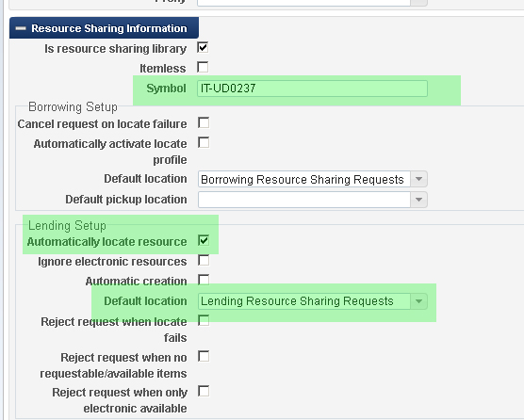Click the Resource Sharing Information header
This screenshot has width=524, height=420.
104,28
